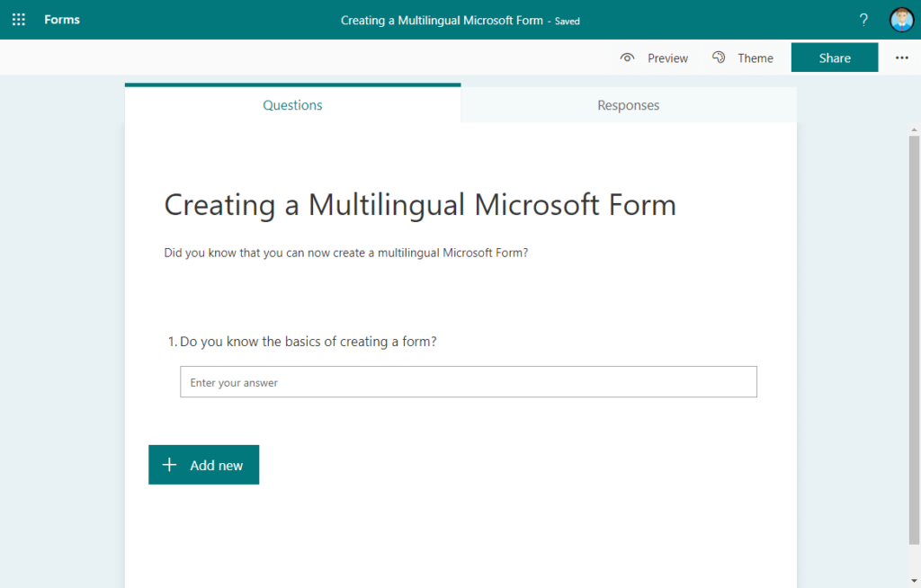
Task: Click the Share button
Action: coord(835,57)
